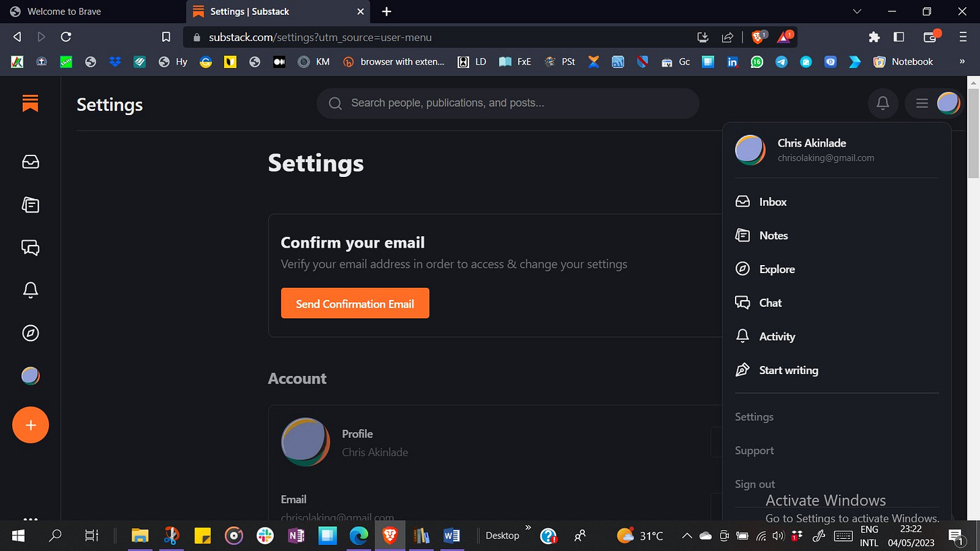
Task: Click the orange plus create button
Action: coord(30,425)
